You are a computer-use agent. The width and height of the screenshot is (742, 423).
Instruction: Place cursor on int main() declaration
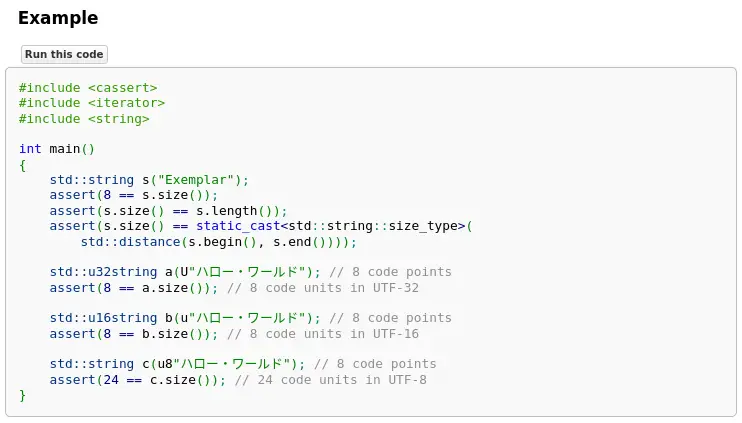[57, 149]
